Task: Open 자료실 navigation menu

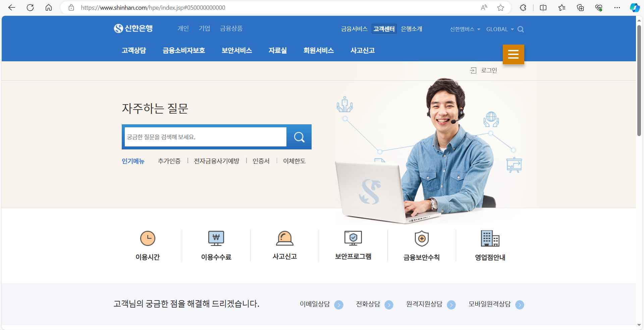Action: (278, 51)
